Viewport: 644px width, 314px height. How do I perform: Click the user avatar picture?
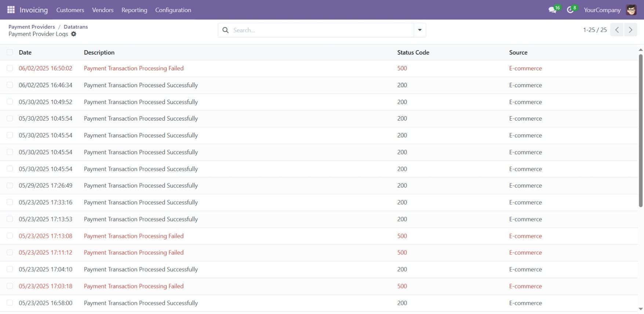tap(631, 10)
